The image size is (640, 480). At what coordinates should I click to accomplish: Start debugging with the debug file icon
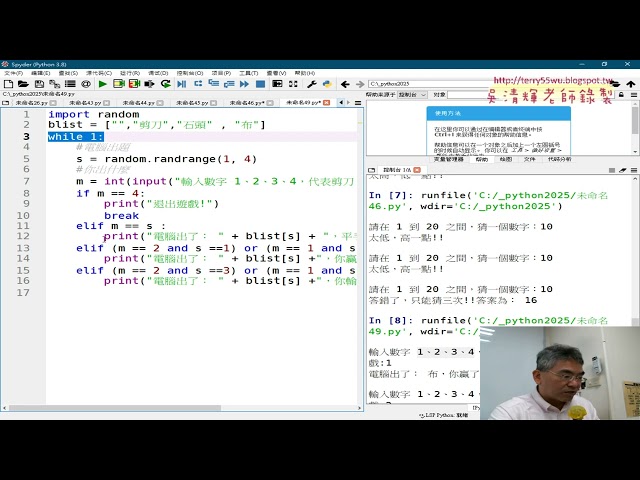[x=182, y=84]
